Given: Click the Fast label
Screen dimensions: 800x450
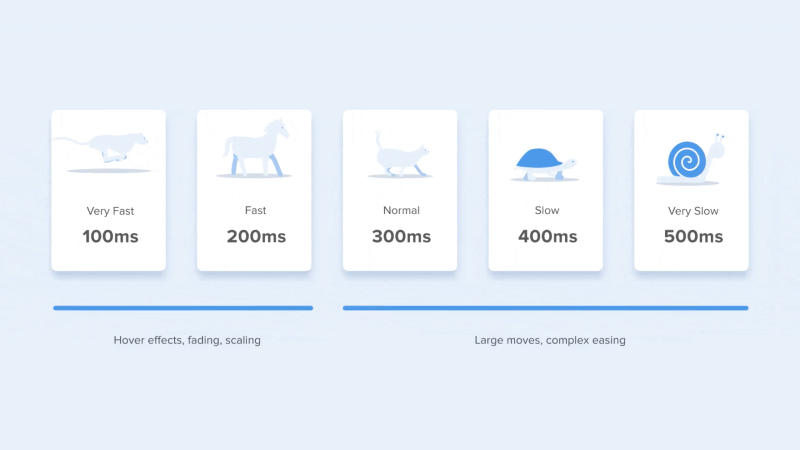Looking at the screenshot, I should (x=255, y=210).
